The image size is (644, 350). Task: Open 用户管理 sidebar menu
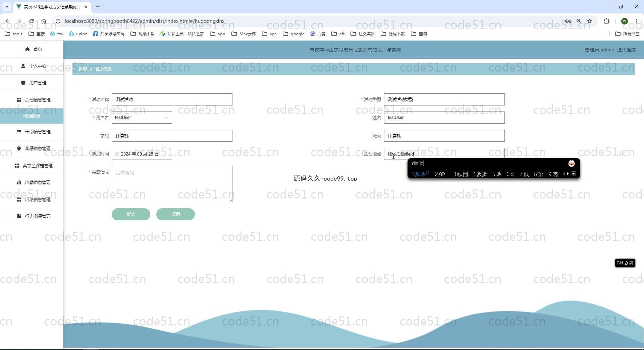[32, 83]
